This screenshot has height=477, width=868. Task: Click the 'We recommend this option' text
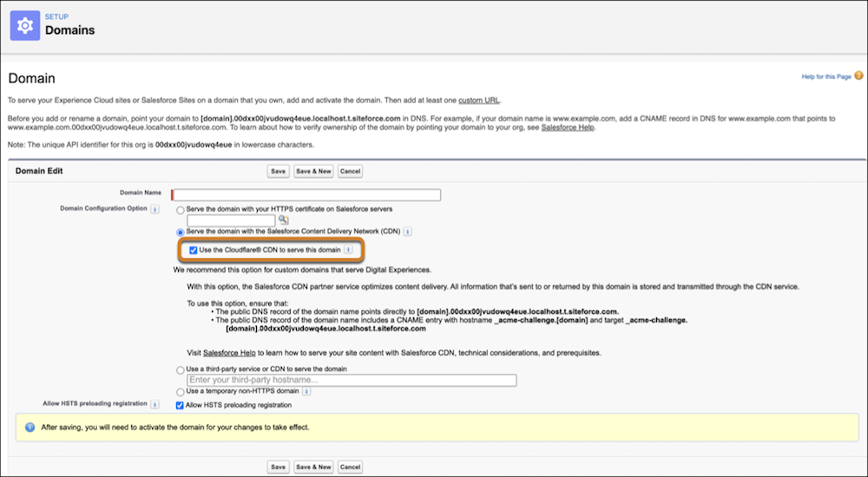(302, 270)
